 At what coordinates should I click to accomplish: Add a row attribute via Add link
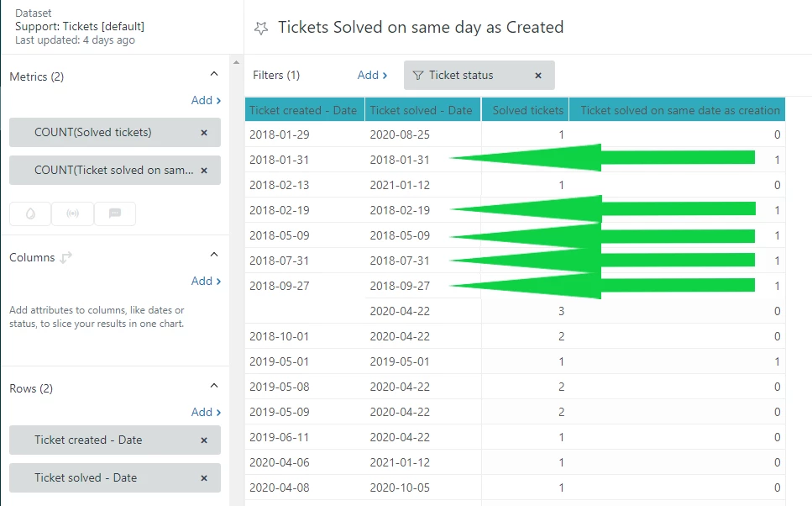point(206,412)
